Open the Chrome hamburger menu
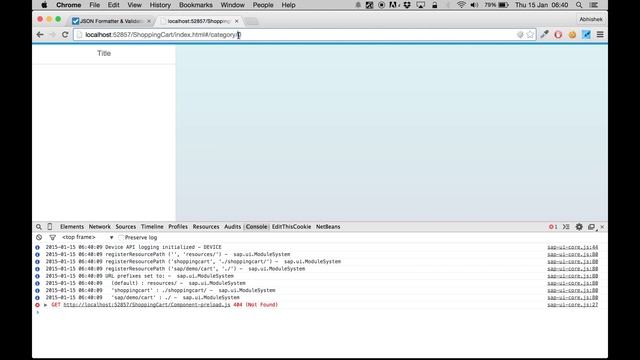The width and height of the screenshot is (640, 360). pyautogui.click(x=600, y=35)
